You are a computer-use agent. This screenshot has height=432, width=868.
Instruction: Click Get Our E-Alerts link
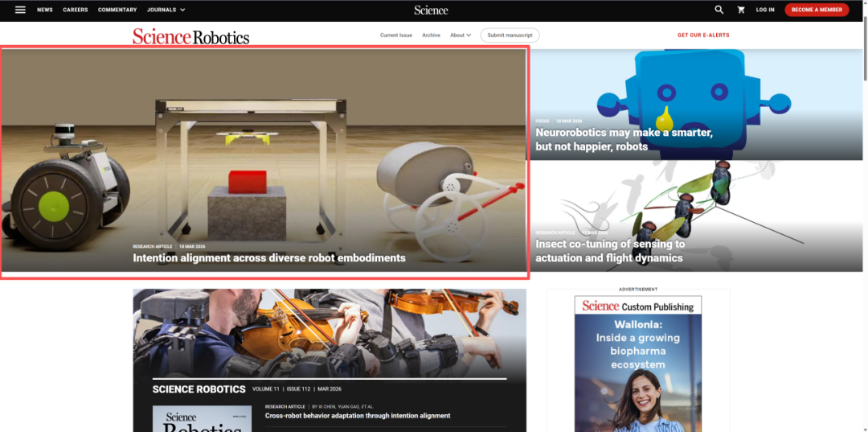point(703,35)
